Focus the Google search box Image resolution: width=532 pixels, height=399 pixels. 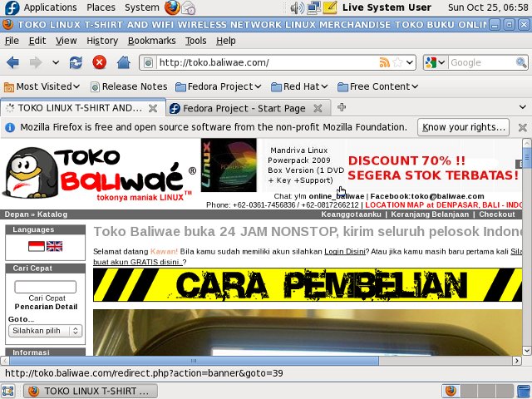pos(482,62)
